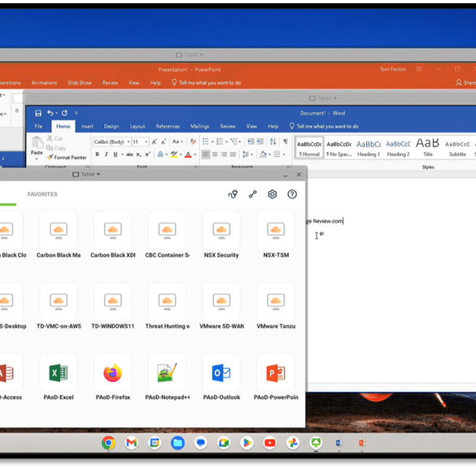Screen dimensions: 476x469
Task: Click the link-style icon in Horizon's toolbar
Action: pyautogui.click(x=253, y=194)
